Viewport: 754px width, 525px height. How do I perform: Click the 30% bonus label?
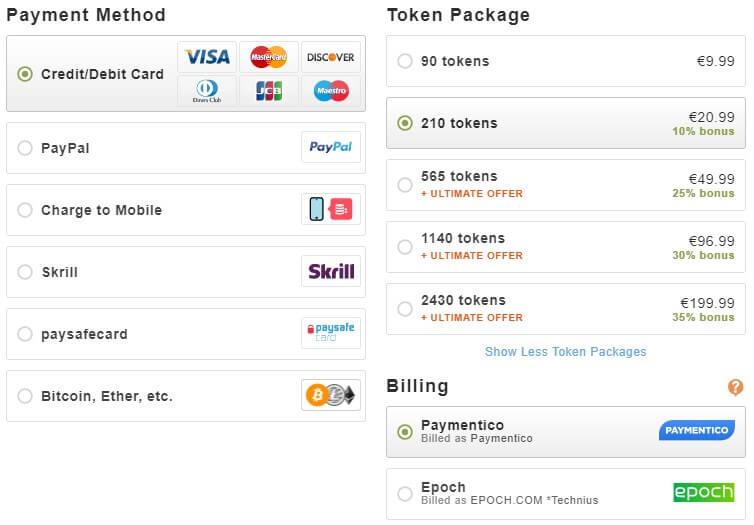(x=704, y=255)
